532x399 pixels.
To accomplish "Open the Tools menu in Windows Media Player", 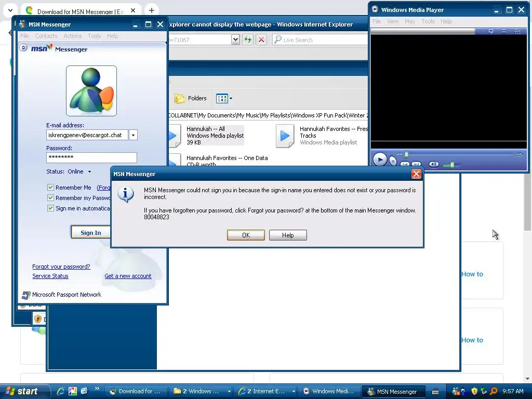I will tap(428, 21).
